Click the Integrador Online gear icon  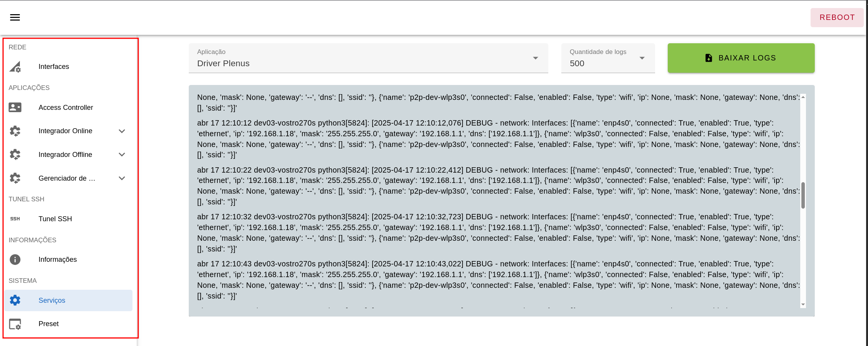15,131
